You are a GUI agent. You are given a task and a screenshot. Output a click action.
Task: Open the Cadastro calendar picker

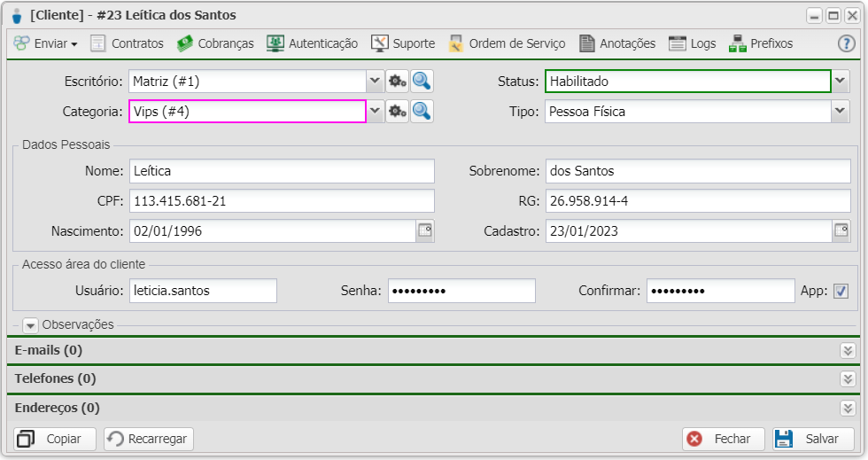pos(841,230)
